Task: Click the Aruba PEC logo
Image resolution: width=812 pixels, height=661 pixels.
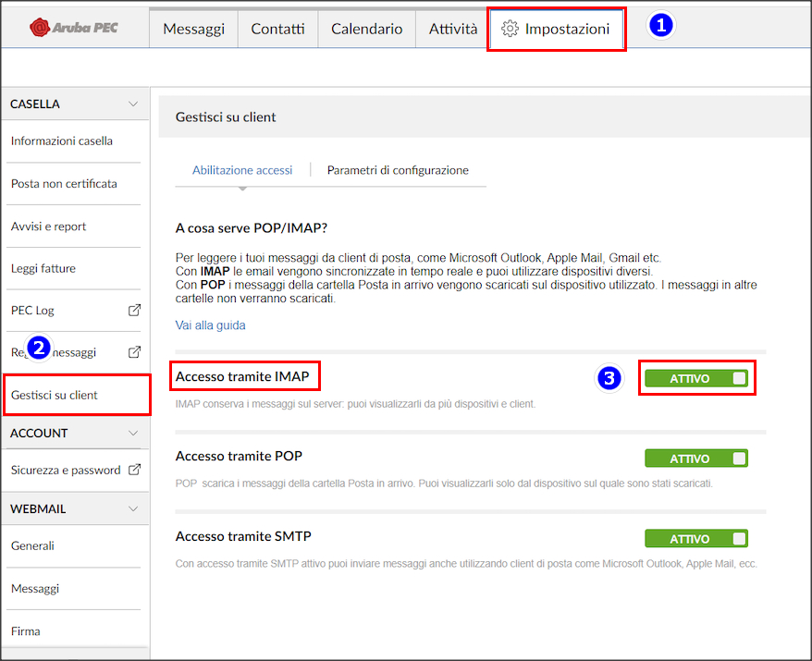Action: tap(74, 28)
